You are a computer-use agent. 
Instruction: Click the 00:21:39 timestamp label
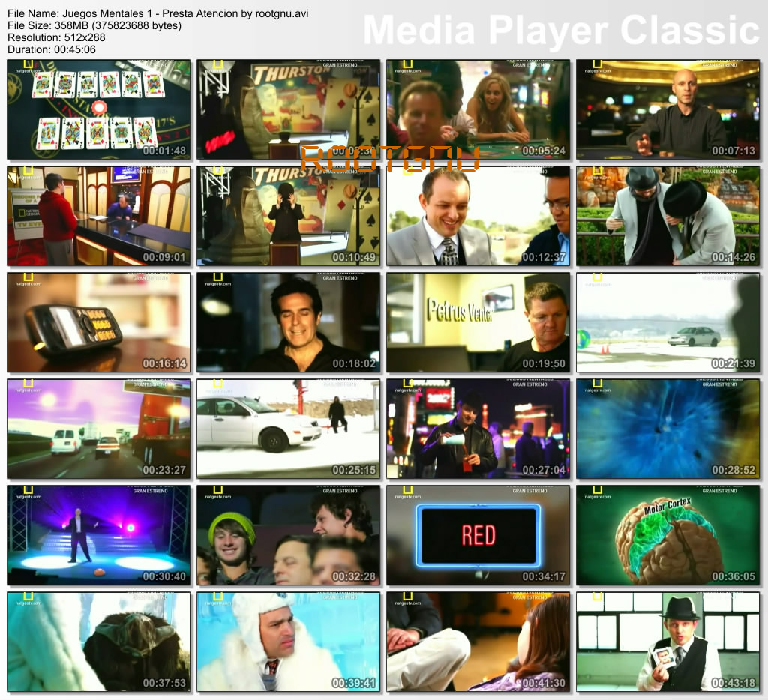(733, 363)
